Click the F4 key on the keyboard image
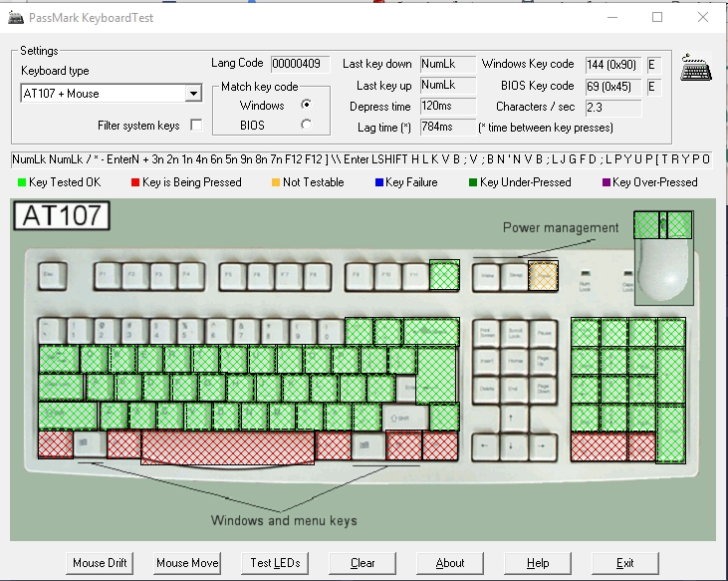The image size is (728, 581). tap(191, 276)
